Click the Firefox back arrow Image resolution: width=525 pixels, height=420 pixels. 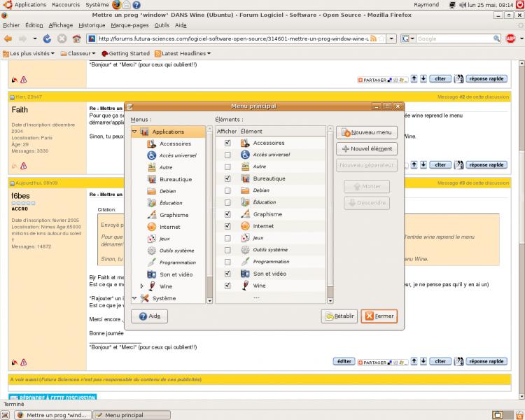click(x=8, y=39)
